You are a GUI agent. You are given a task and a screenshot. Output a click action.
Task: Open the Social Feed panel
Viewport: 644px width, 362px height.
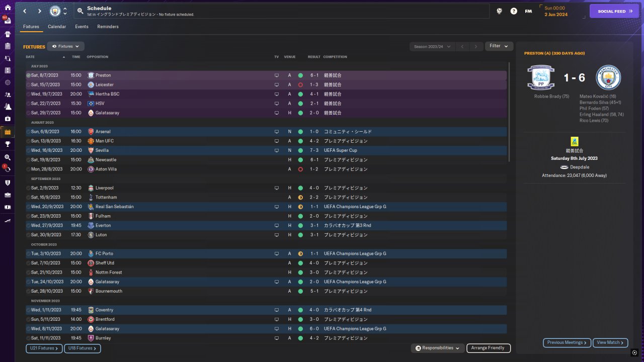(x=614, y=11)
